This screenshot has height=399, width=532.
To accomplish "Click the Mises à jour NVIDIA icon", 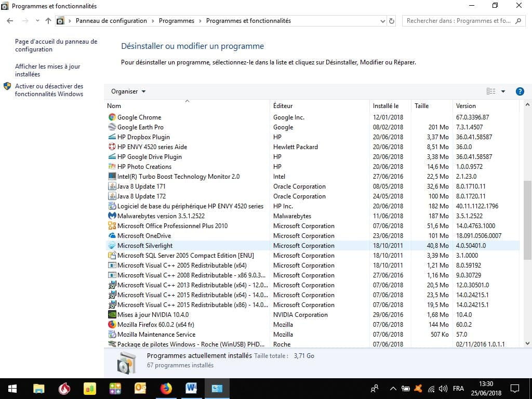I will [112, 314].
